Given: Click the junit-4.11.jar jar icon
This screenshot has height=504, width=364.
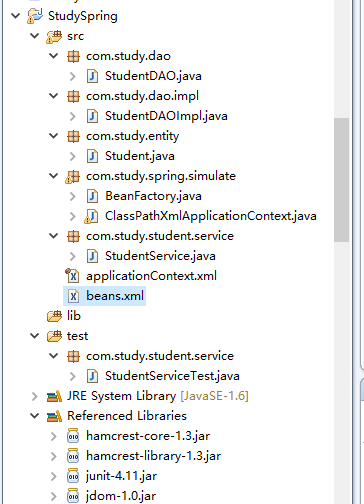Looking at the screenshot, I should pyautogui.click(x=73, y=476).
